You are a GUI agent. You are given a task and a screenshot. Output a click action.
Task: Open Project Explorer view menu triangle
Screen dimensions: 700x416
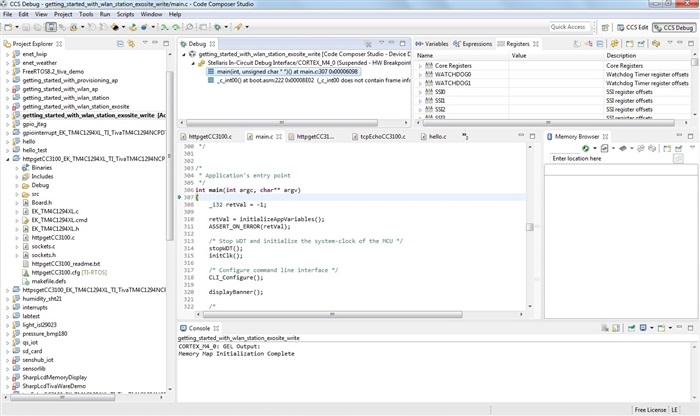pos(145,43)
